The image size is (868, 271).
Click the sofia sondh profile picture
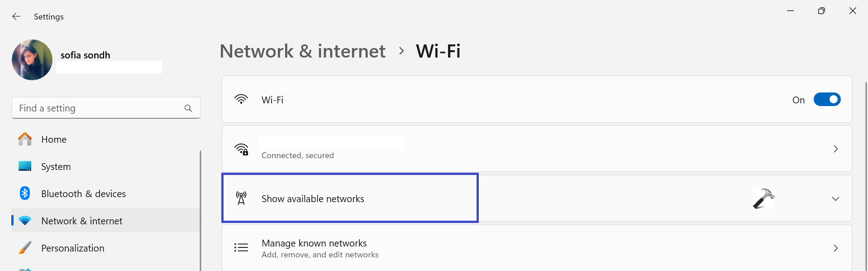[x=32, y=60]
